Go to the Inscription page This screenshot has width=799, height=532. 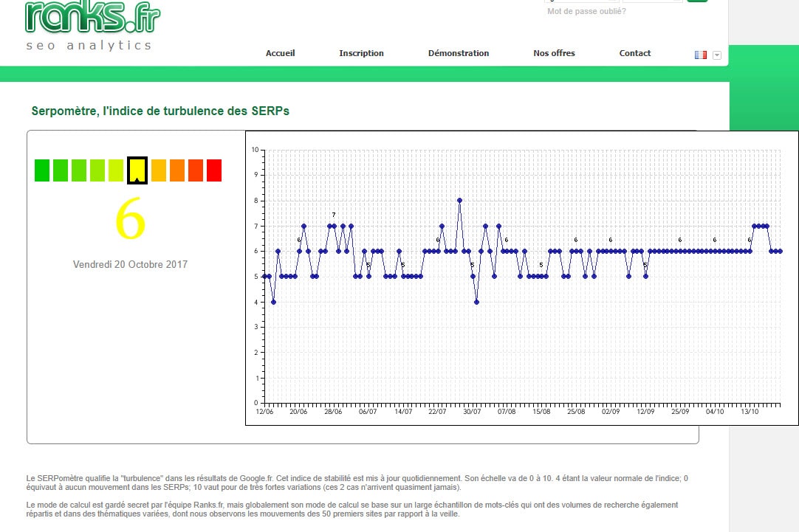(x=361, y=53)
